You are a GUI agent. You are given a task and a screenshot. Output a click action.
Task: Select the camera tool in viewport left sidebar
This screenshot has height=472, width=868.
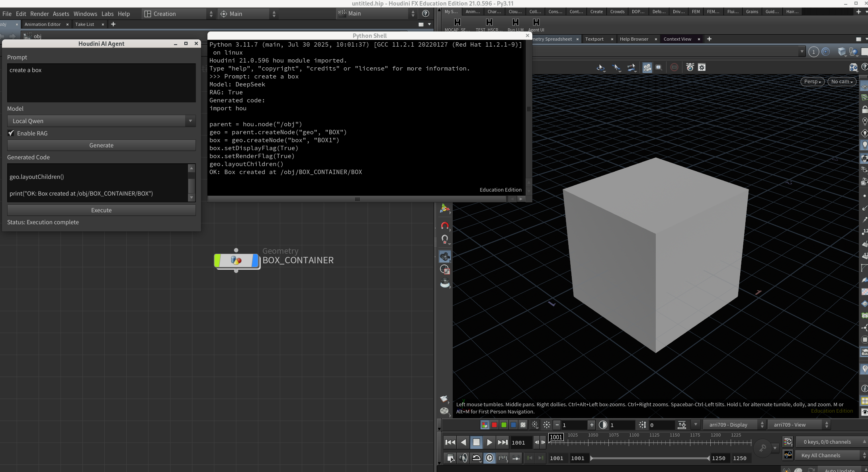click(x=445, y=257)
